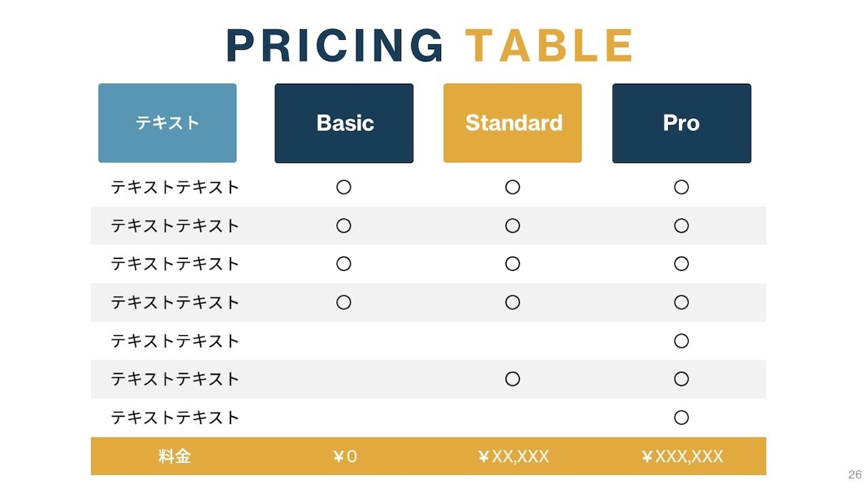Select the light blue テキスト header box
The height and width of the screenshot is (488, 868).
(167, 123)
